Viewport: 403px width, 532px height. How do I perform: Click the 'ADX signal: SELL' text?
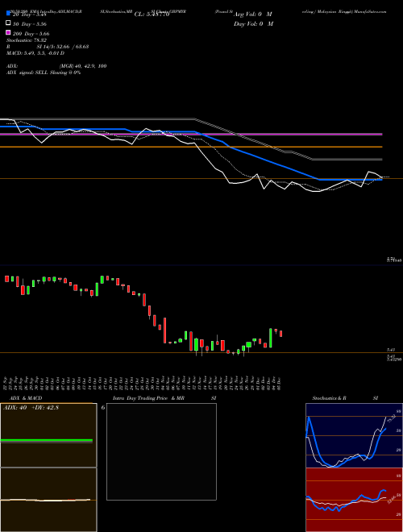[x=27, y=73]
